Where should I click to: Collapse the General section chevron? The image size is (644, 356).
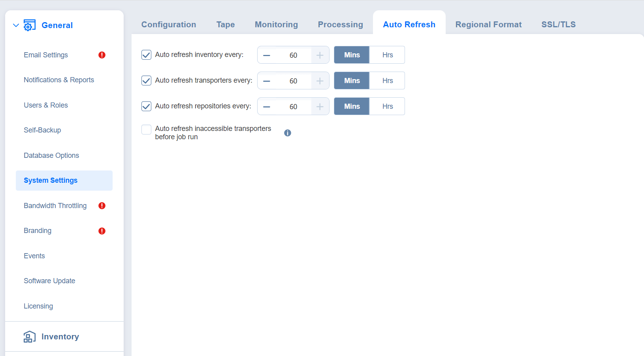[16, 25]
